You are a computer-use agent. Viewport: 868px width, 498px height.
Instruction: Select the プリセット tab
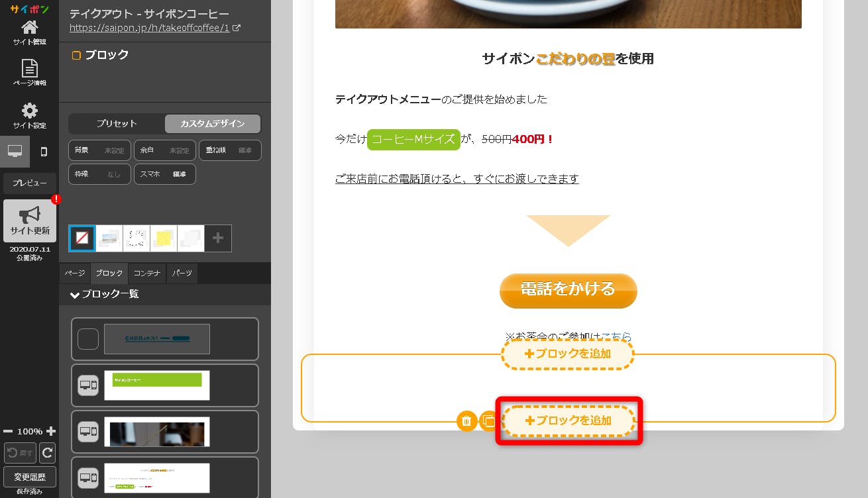(117, 124)
